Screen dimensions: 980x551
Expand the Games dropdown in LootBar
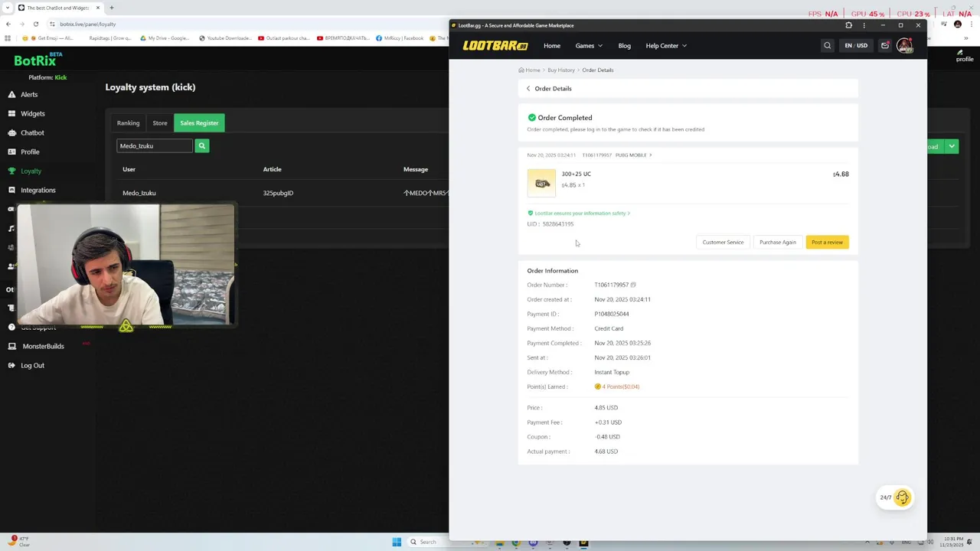click(589, 46)
